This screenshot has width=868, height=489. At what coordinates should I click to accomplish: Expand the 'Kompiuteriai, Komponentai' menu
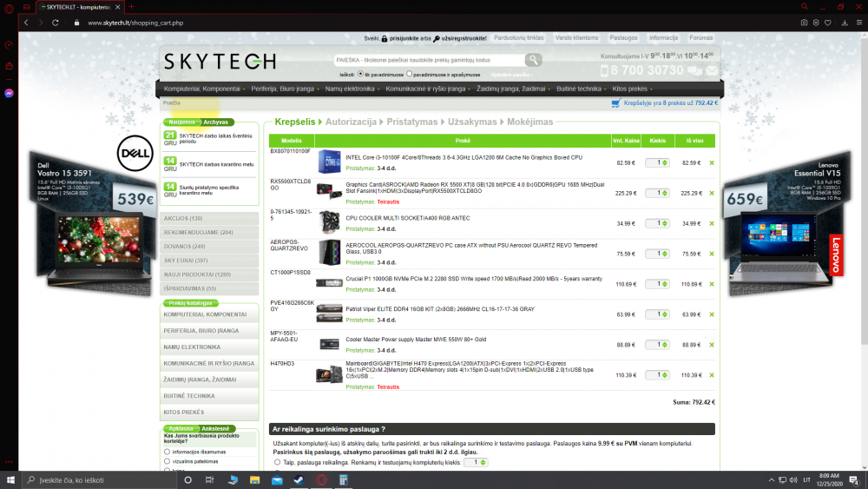[x=204, y=89]
